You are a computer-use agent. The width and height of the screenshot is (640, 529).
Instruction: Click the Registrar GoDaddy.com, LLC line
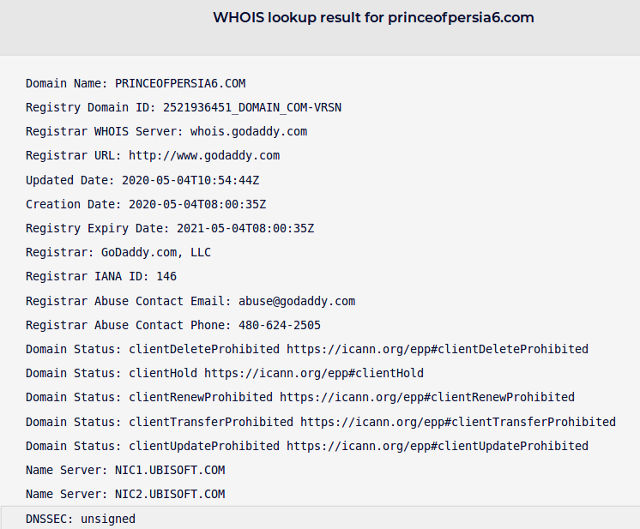118,252
